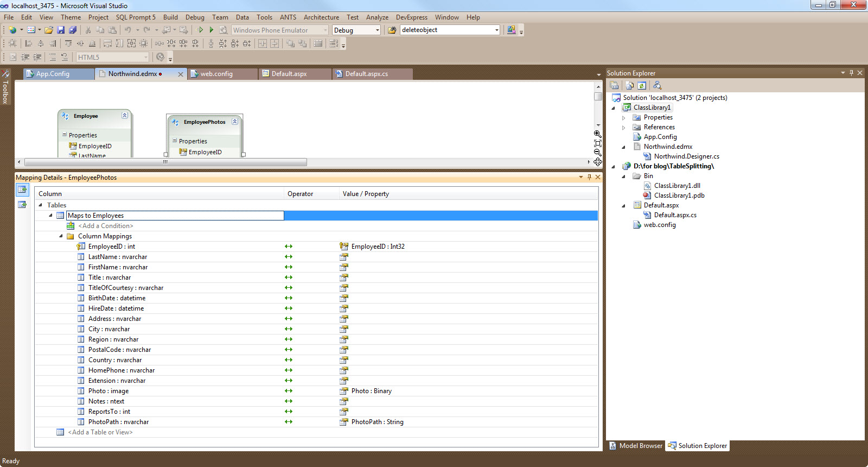
Task: Close the Mapping Details panel
Action: tap(598, 177)
